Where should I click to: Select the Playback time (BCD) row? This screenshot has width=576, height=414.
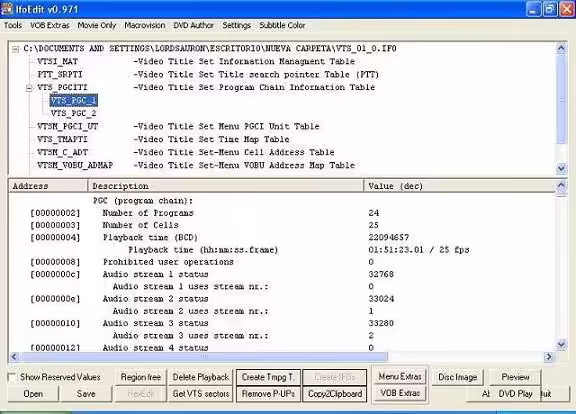282,238
